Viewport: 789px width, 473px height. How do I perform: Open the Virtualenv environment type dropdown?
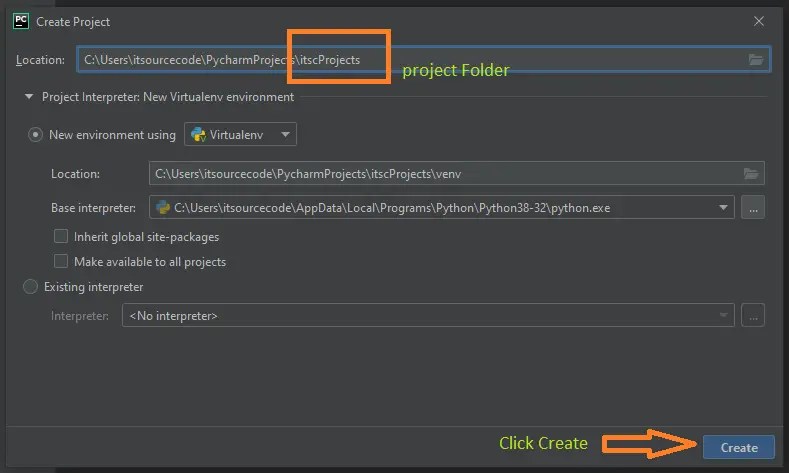coord(241,134)
